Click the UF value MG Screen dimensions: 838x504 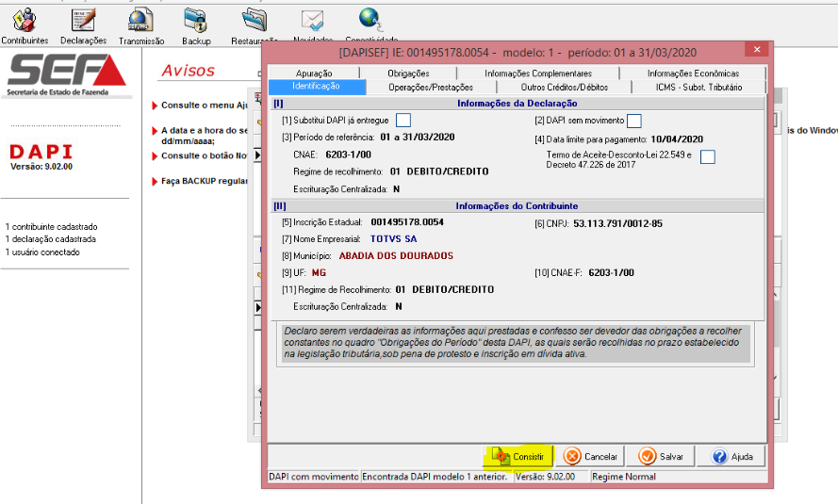coord(319,272)
